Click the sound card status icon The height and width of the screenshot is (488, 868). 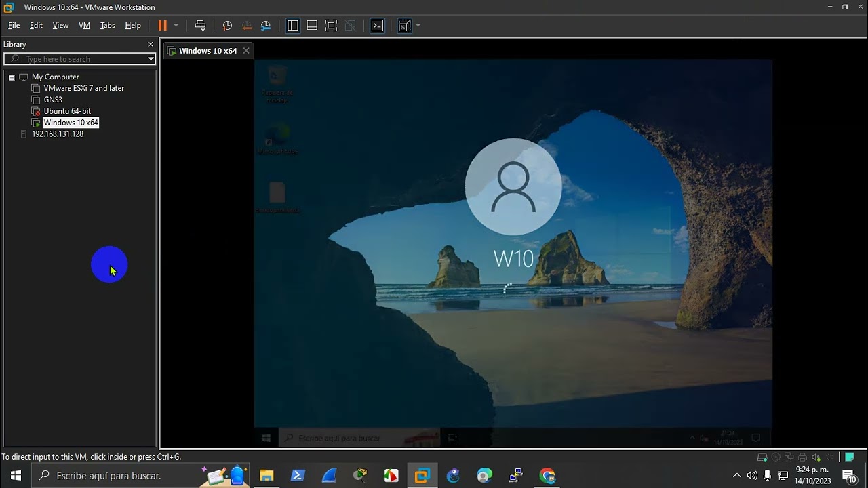(x=816, y=457)
